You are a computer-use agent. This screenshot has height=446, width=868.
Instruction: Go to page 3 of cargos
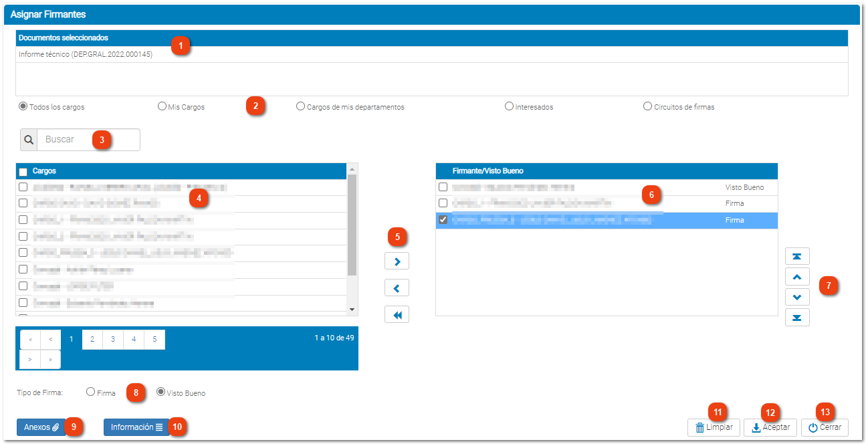click(x=113, y=340)
